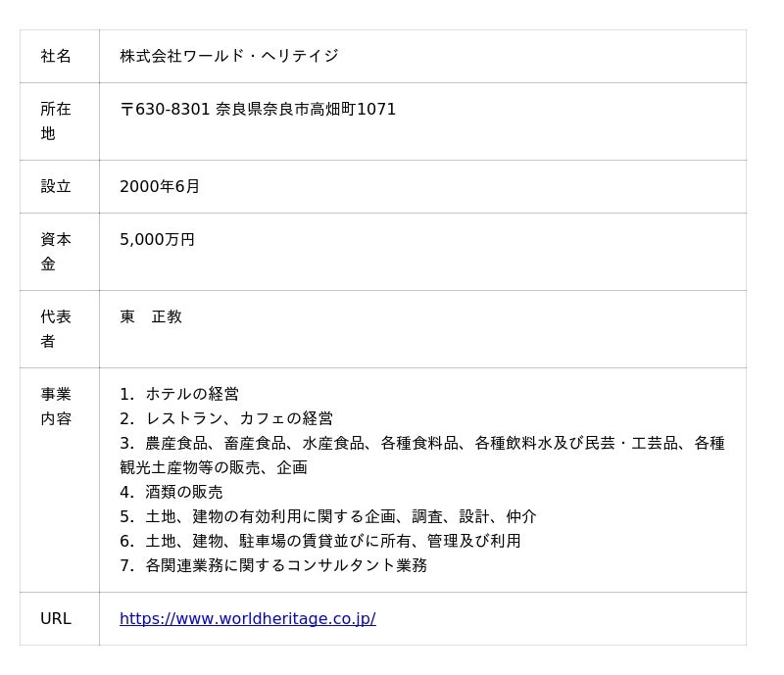Click list item ホテルの経営
The height and width of the screenshot is (675, 784).
click(x=192, y=395)
